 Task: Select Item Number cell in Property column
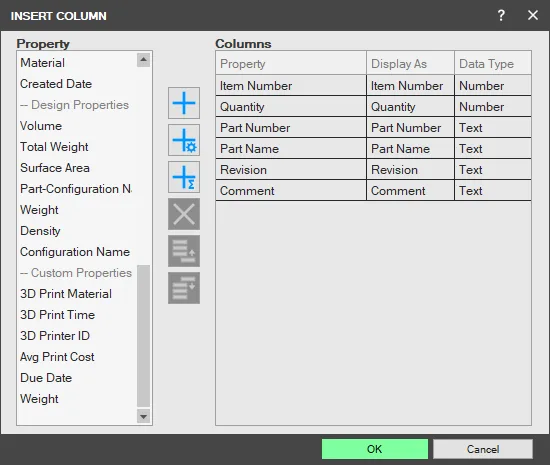pyautogui.click(x=291, y=86)
